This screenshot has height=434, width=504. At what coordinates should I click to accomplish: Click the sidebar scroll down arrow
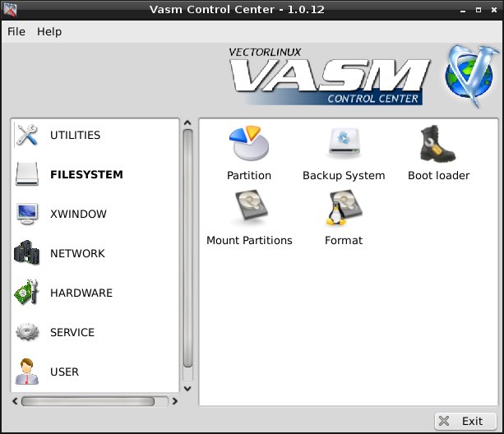187,388
